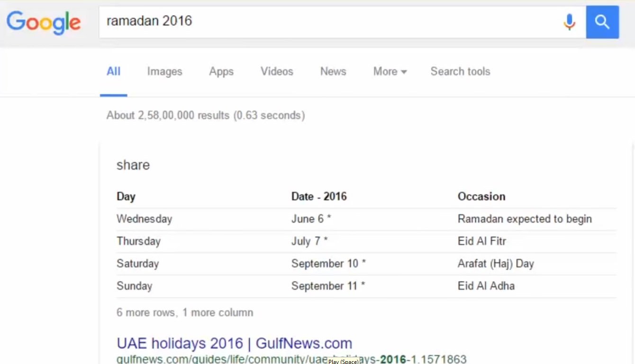Open the Apps tab

[221, 72]
